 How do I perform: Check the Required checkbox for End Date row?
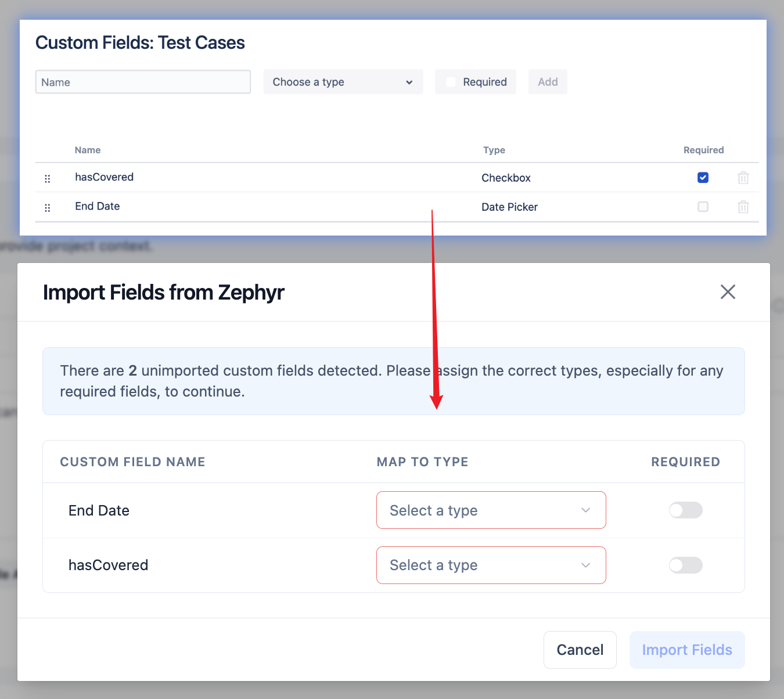[703, 207]
